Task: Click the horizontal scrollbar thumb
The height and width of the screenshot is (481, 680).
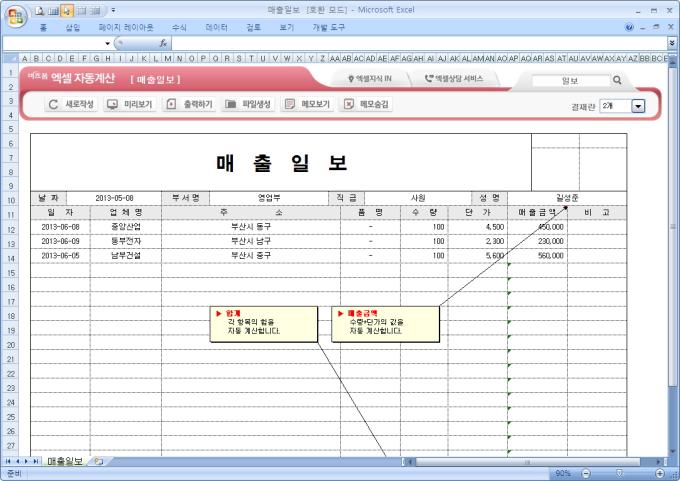Action: point(527,462)
